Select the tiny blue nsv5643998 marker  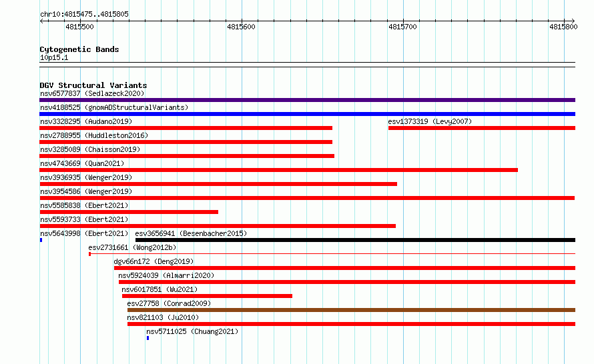[41, 240]
